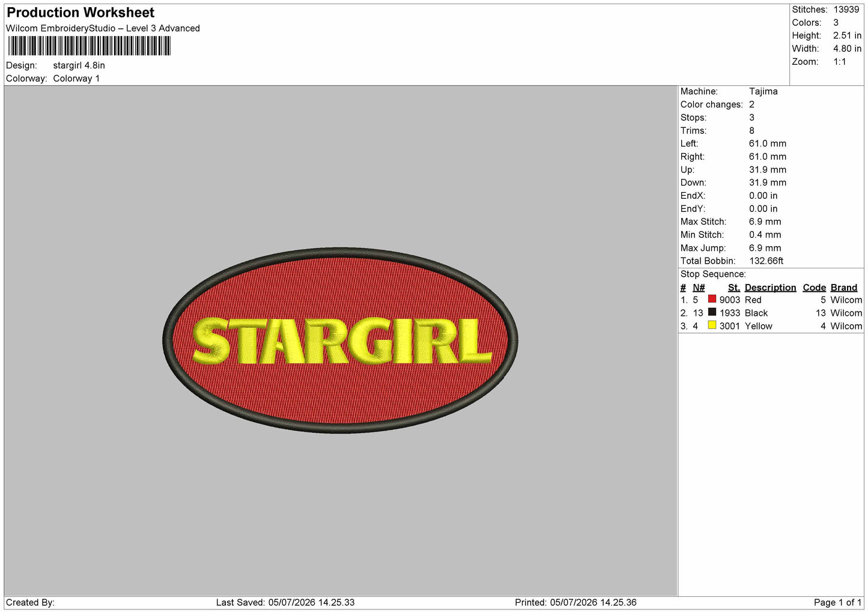Click the N# column header
Screen dimensions: 868x613
pyautogui.click(x=699, y=288)
